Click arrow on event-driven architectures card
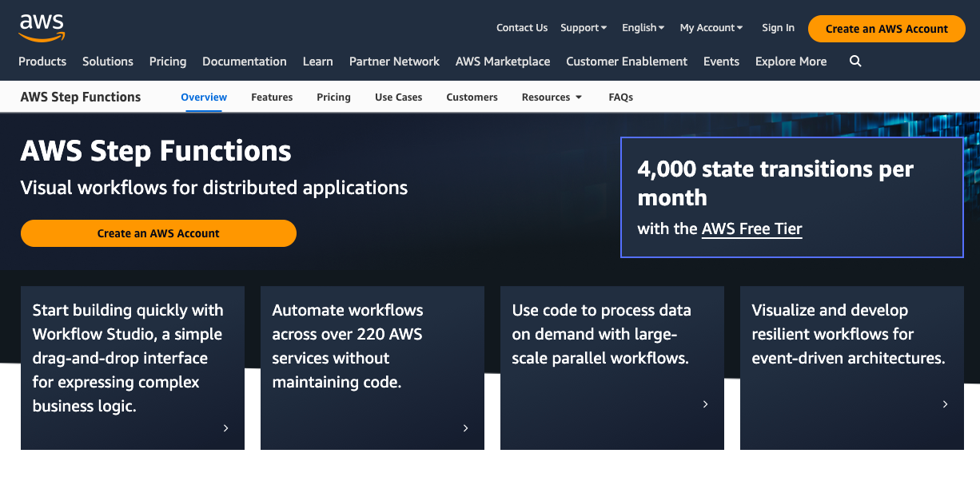Image resolution: width=980 pixels, height=489 pixels. click(x=946, y=404)
